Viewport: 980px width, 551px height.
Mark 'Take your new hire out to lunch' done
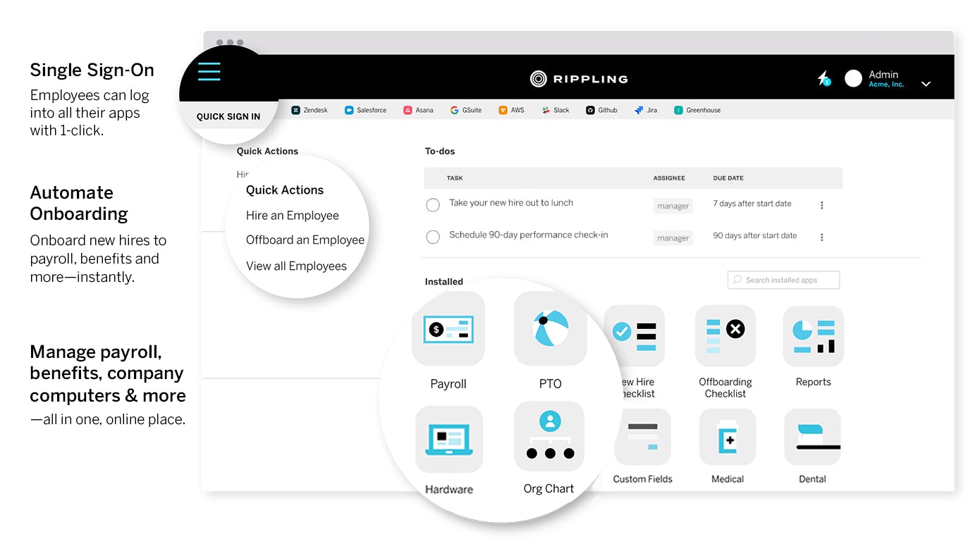coord(433,205)
